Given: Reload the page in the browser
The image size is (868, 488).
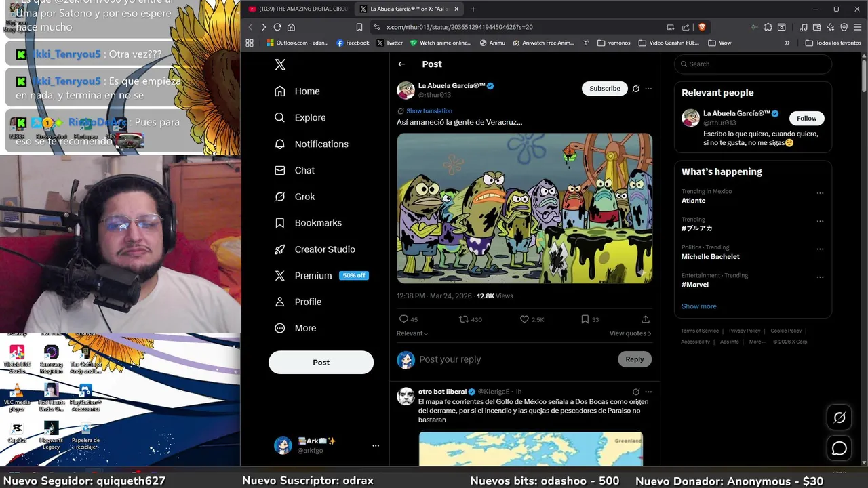Looking at the screenshot, I should [x=277, y=27].
